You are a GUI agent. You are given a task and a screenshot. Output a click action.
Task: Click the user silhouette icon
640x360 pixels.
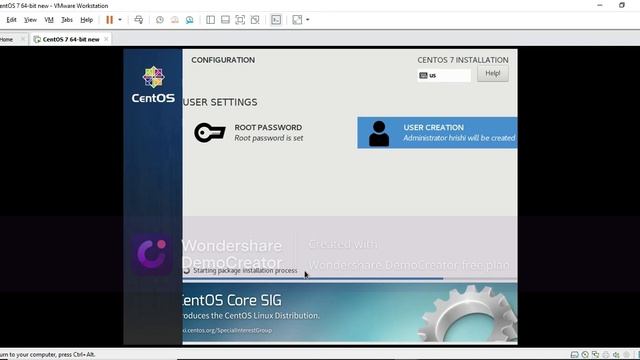coord(379,133)
